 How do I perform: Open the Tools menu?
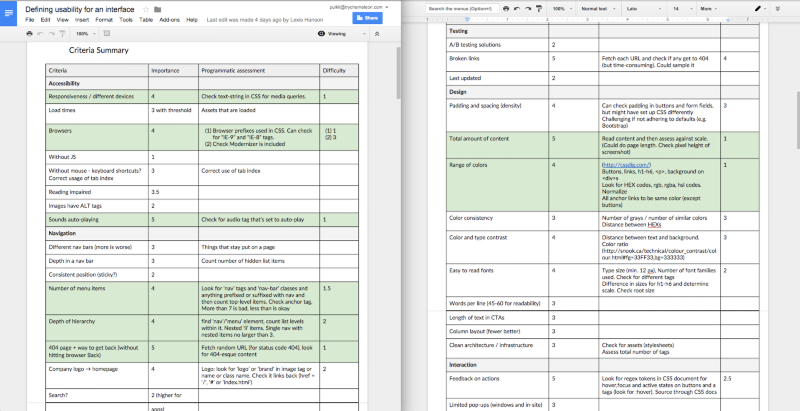[126, 19]
